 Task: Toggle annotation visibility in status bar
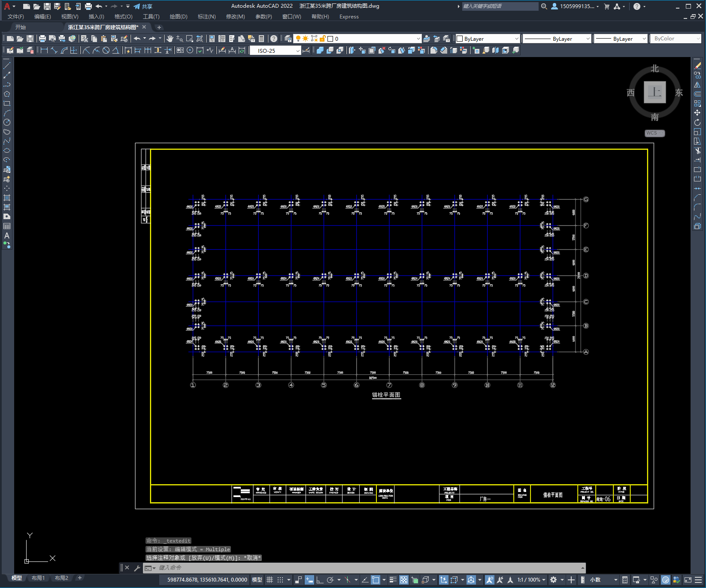coord(490,580)
